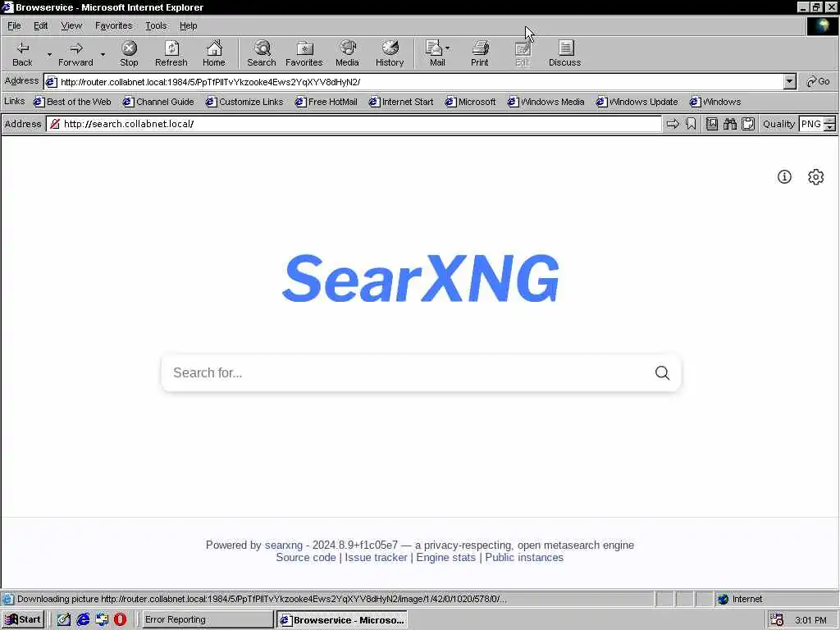
Task: Click the IE address URL field
Action: (413, 81)
